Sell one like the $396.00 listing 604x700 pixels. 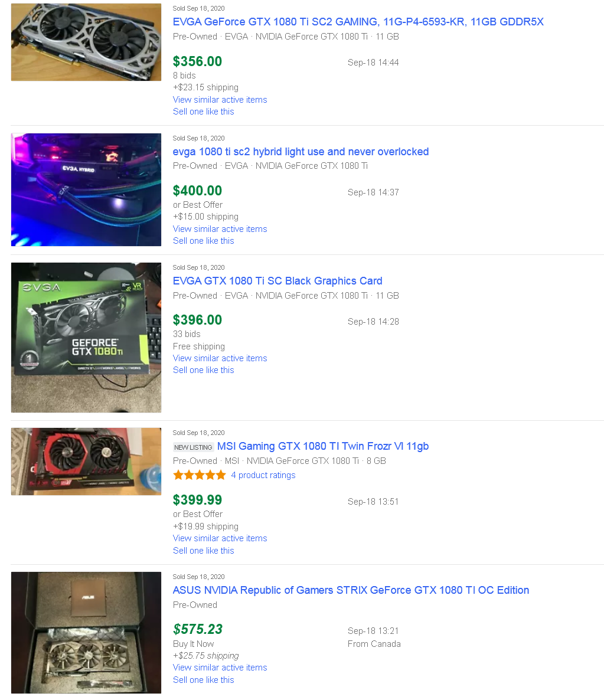[x=203, y=370]
